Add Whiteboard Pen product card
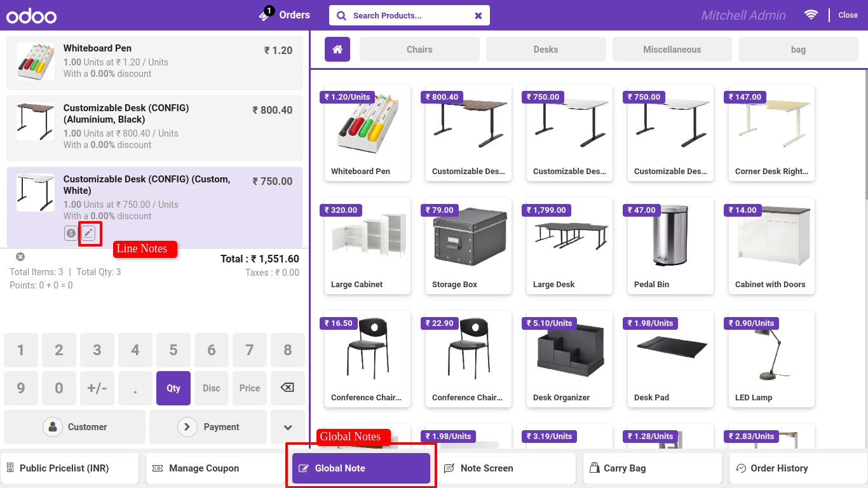 (x=367, y=133)
